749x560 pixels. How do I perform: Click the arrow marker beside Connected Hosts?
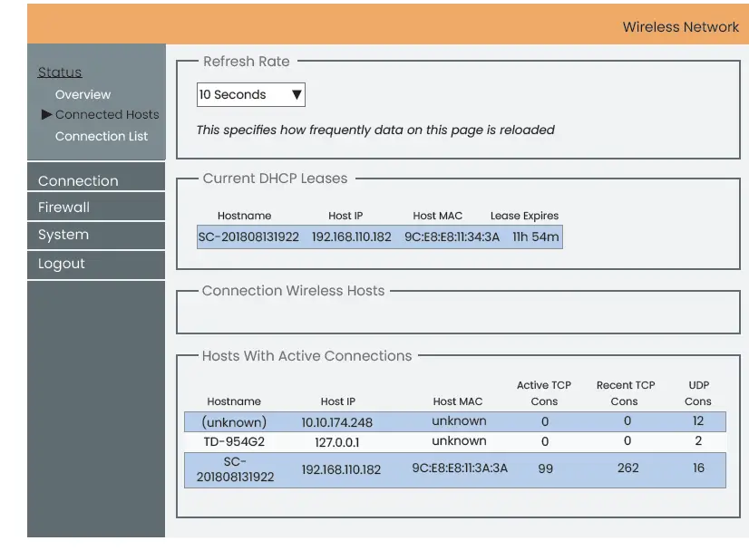pos(46,115)
